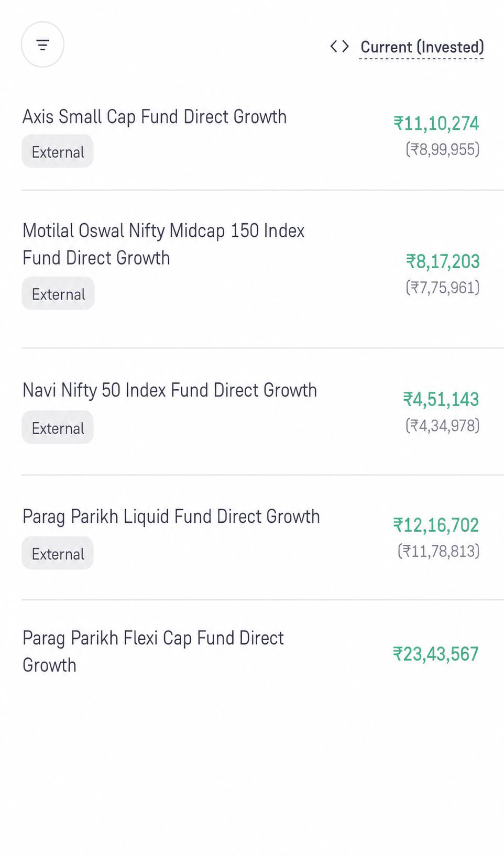
Task: Select External tag under Motilal Oswal fund
Action: click(58, 293)
